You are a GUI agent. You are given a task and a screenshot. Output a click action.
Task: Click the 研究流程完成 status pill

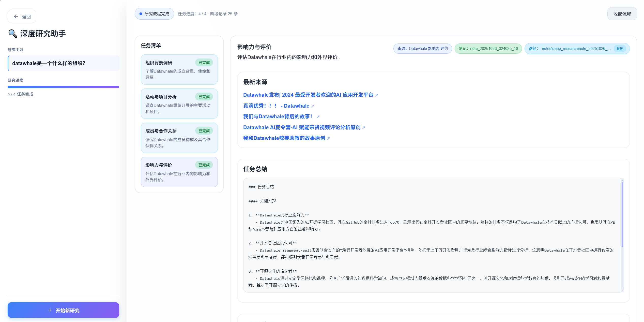point(154,14)
